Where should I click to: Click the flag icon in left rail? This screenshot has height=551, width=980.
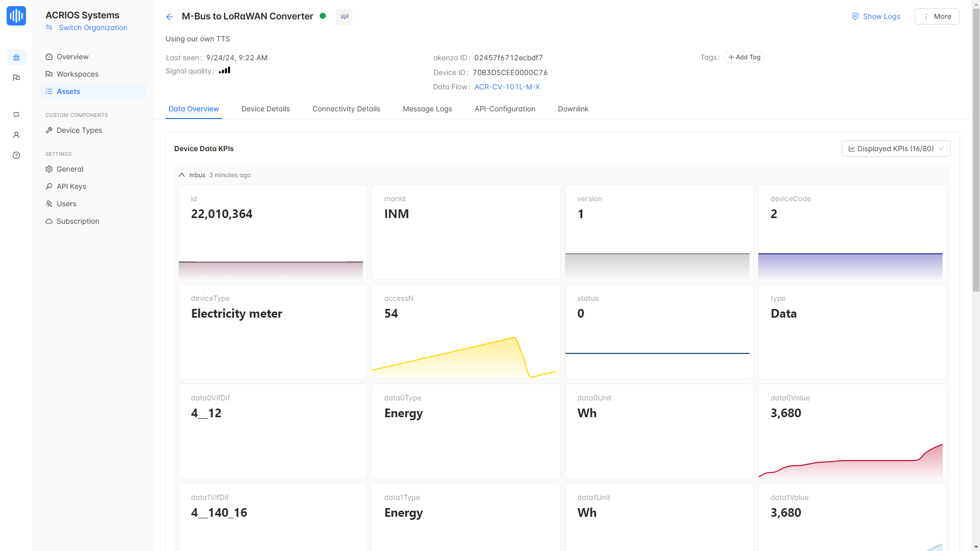pyautogui.click(x=16, y=78)
